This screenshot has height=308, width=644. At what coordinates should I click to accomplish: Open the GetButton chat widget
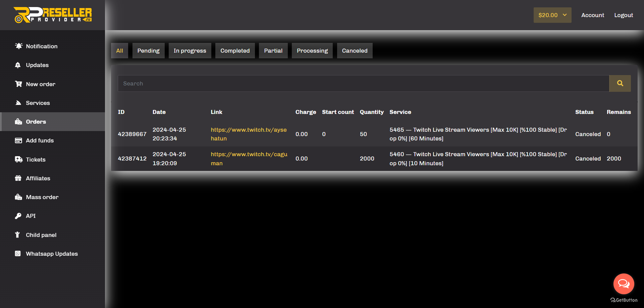[624, 284]
